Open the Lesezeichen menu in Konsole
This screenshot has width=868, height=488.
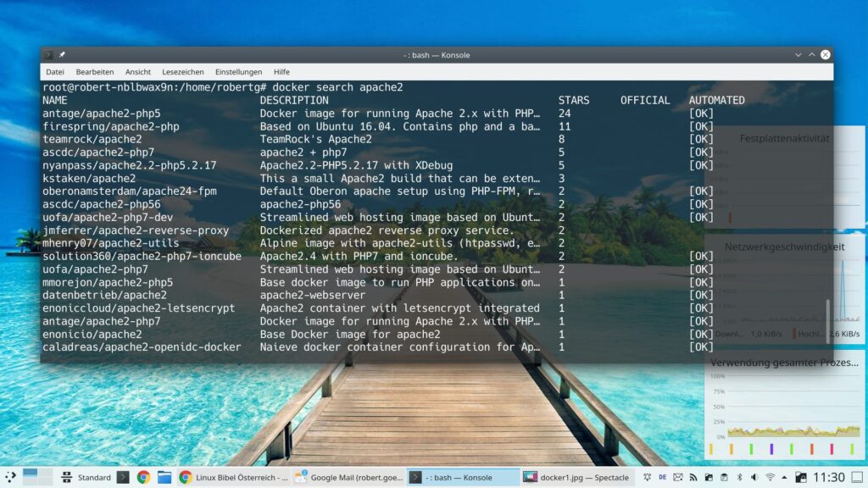183,72
